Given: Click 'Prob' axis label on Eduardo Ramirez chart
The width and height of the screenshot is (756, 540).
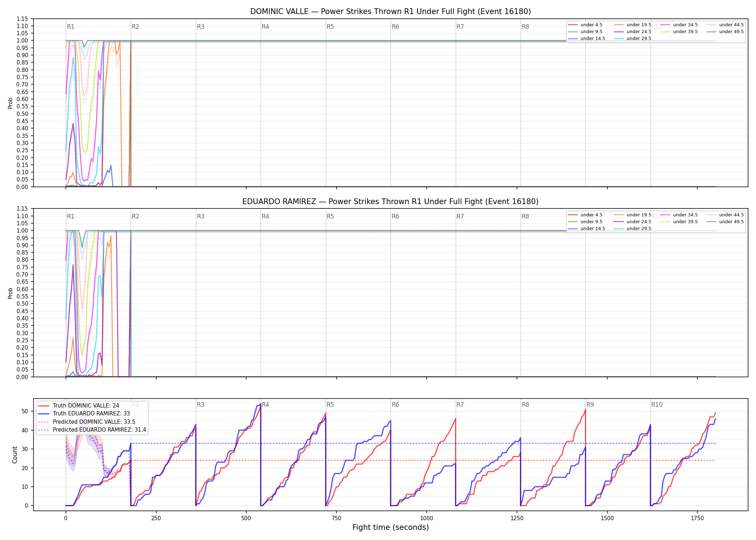Looking at the screenshot, I should pos(10,293).
